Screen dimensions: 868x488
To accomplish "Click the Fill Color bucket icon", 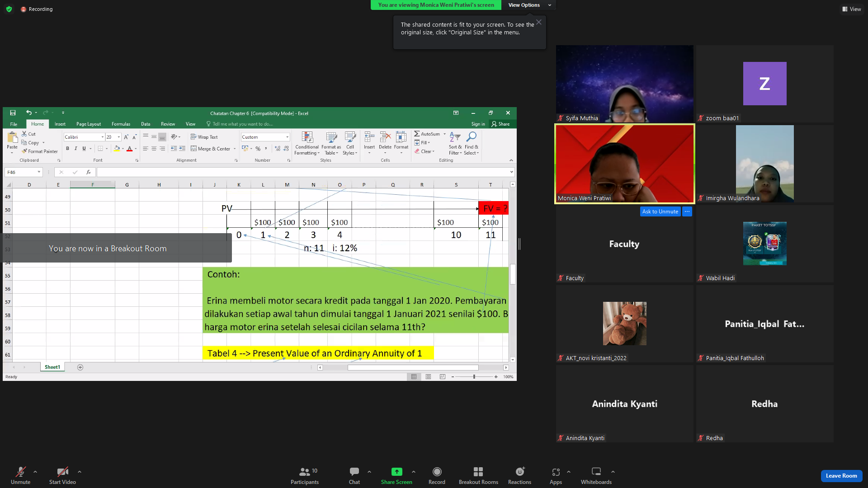I will (x=117, y=149).
